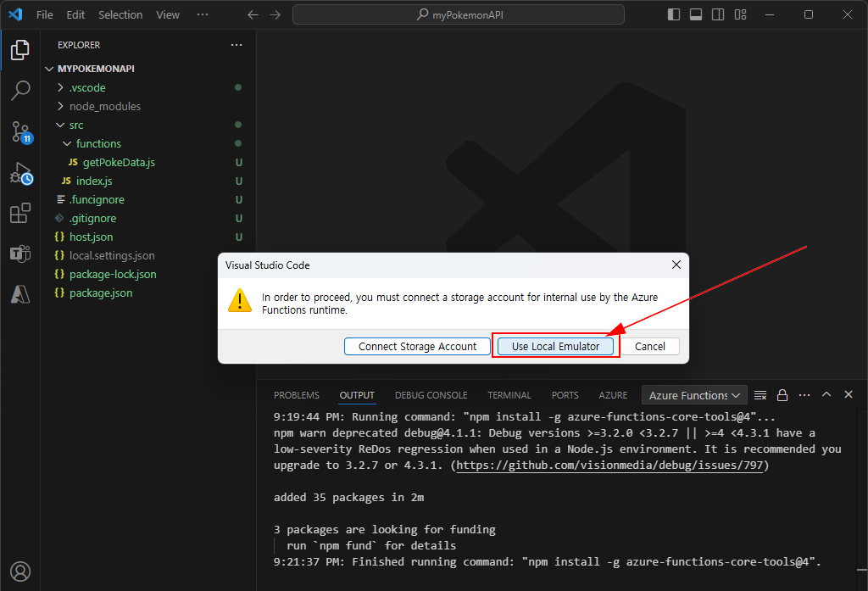Screen dimensions: 868x591
Task: Toggle the secondary side bar layout icon
Action: 718,14
